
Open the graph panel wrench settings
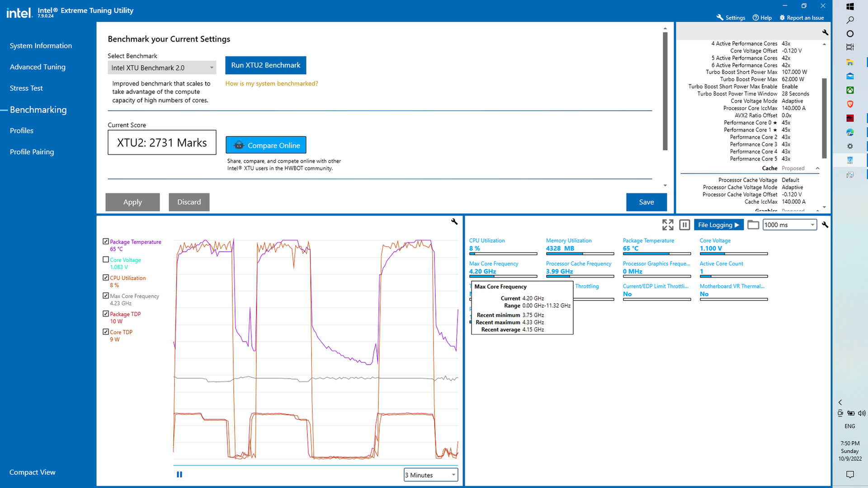click(x=454, y=221)
